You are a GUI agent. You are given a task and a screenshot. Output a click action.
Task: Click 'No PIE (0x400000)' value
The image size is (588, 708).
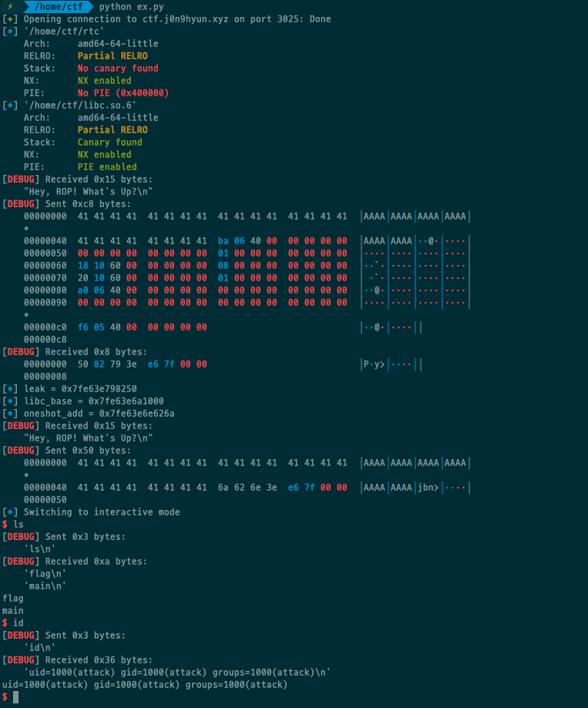click(123, 93)
